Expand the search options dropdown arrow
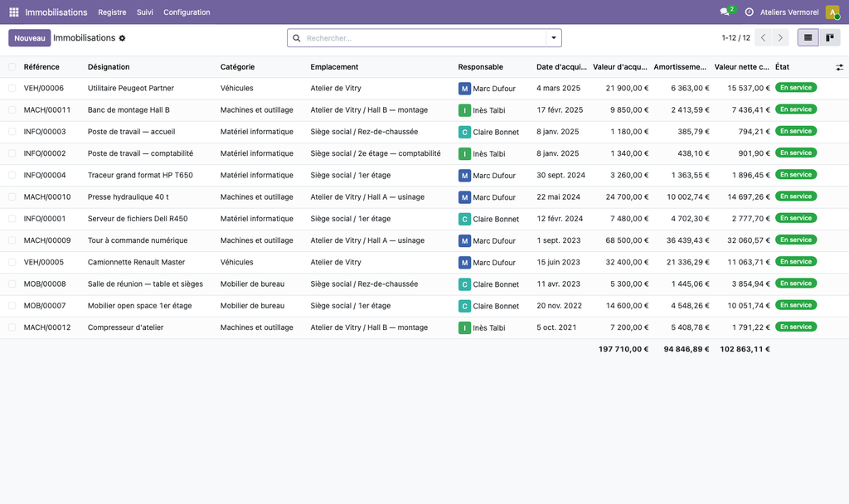The height and width of the screenshot is (504, 849). 553,38
